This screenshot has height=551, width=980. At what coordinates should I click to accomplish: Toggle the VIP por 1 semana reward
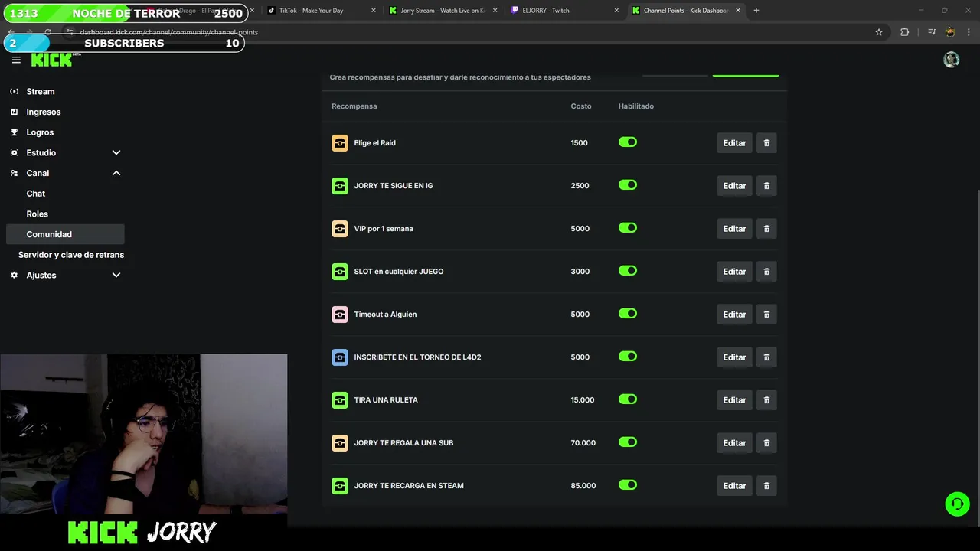(x=628, y=228)
